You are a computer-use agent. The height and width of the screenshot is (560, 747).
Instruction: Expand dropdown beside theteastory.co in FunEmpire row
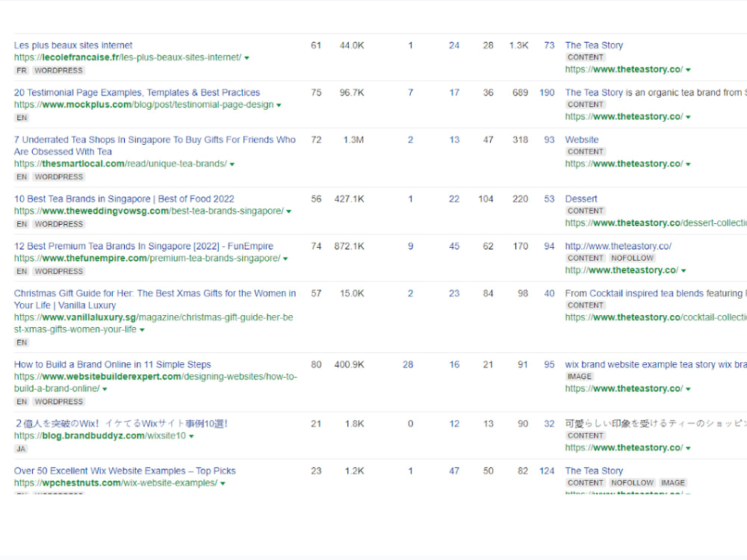(684, 270)
